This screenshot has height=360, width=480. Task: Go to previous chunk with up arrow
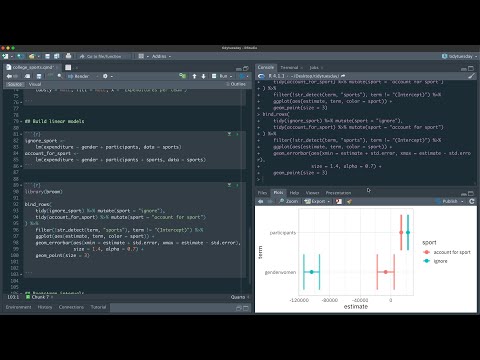[x=194, y=76]
